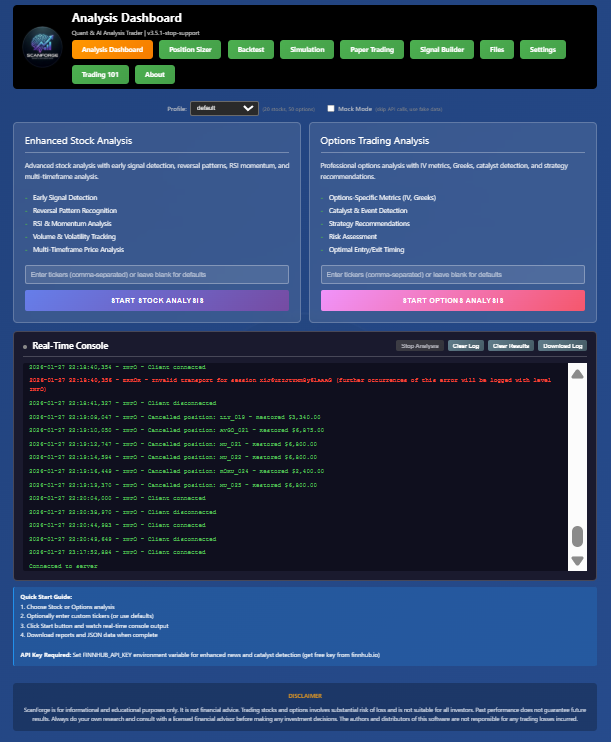Viewport: 611px width, 742px height.
Task: Click the version text v3.5.1-stop-support
Action: point(173,33)
